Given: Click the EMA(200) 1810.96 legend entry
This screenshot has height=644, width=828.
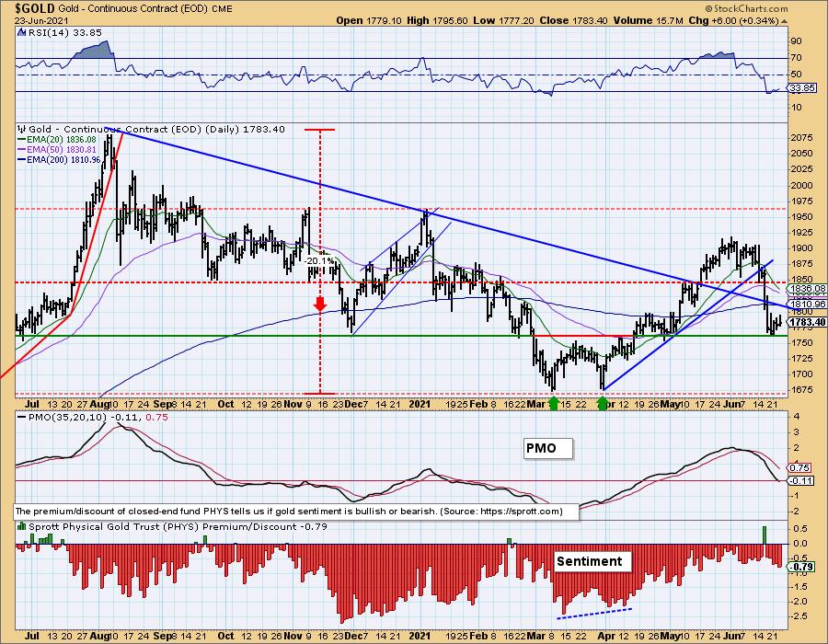Looking at the screenshot, I should [59, 159].
